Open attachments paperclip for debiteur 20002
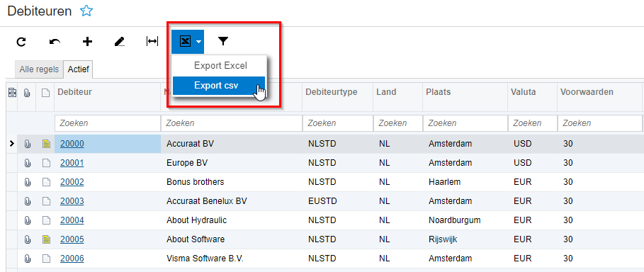This screenshot has width=644, height=272. [28, 182]
